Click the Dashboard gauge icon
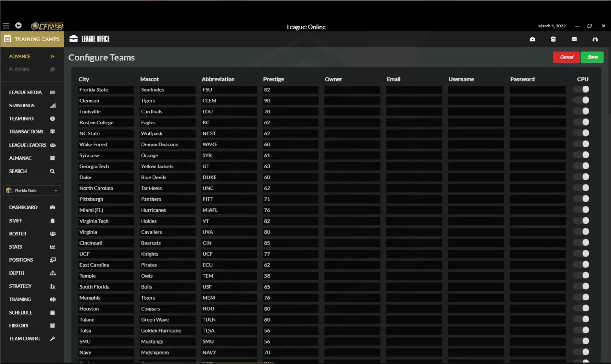 pyautogui.click(x=53, y=207)
